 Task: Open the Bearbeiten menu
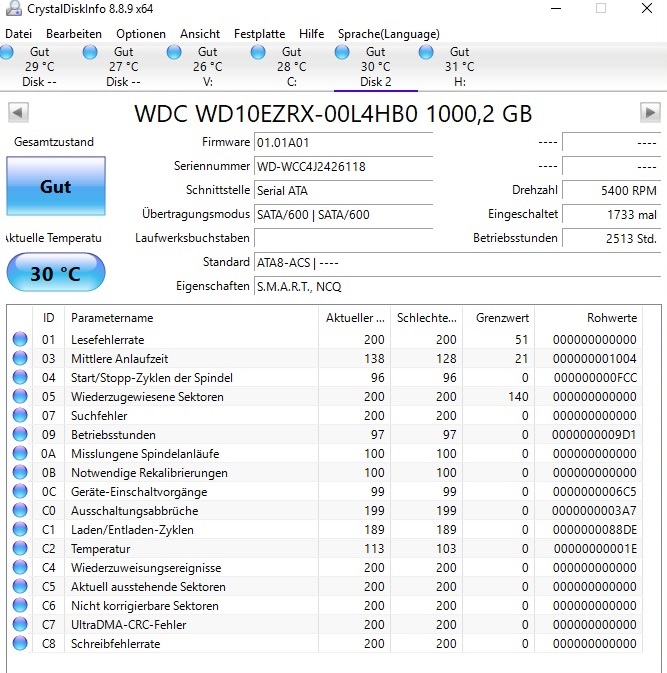click(x=74, y=34)
